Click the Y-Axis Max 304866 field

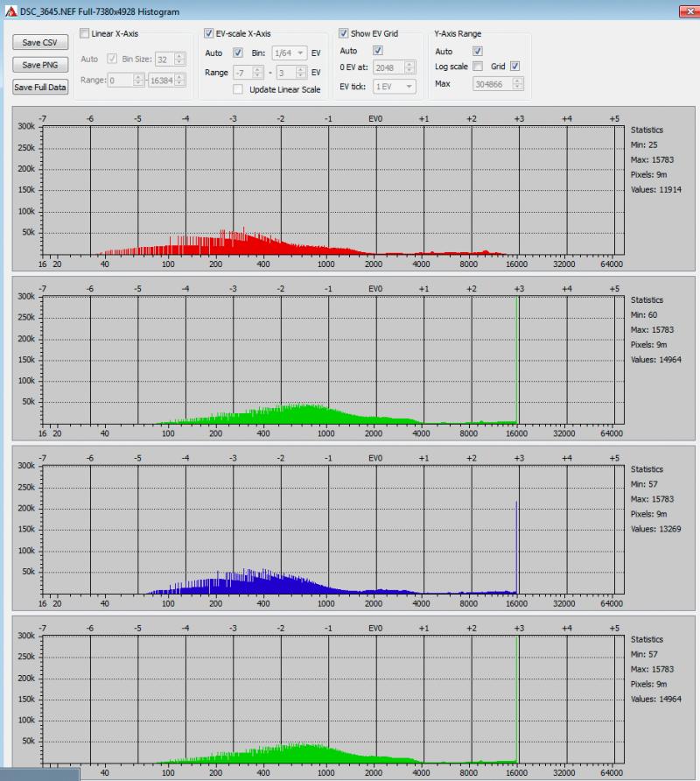pos(498,84)
